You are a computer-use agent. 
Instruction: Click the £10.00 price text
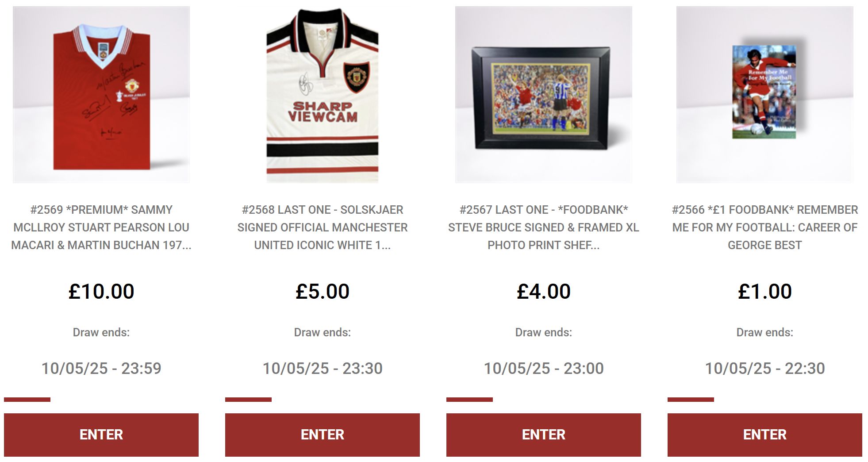[x=101, y=292]
